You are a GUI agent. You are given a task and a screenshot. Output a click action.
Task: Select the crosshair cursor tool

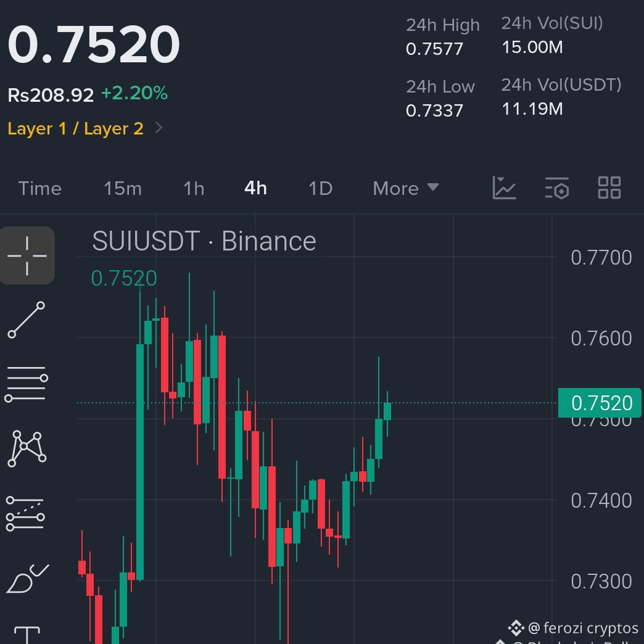(x=27, y=255)
